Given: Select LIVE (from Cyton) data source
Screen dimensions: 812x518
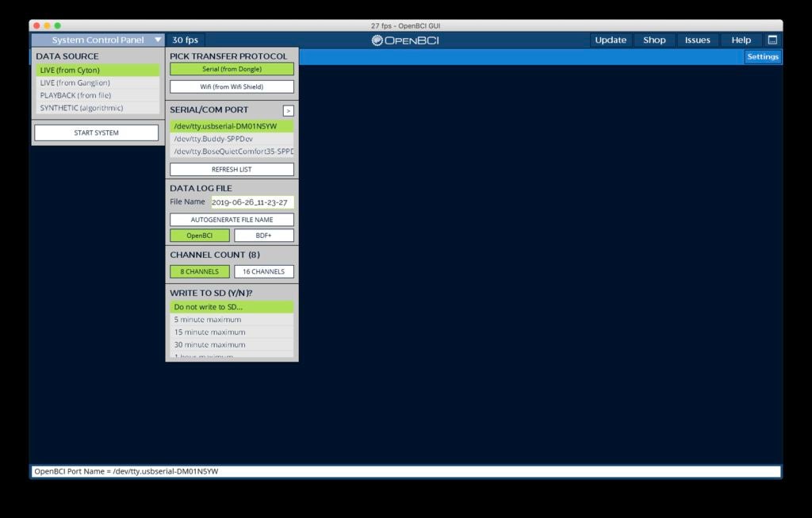Looking at the screenshot, I should pyautogui.click(x=98, y=70).
